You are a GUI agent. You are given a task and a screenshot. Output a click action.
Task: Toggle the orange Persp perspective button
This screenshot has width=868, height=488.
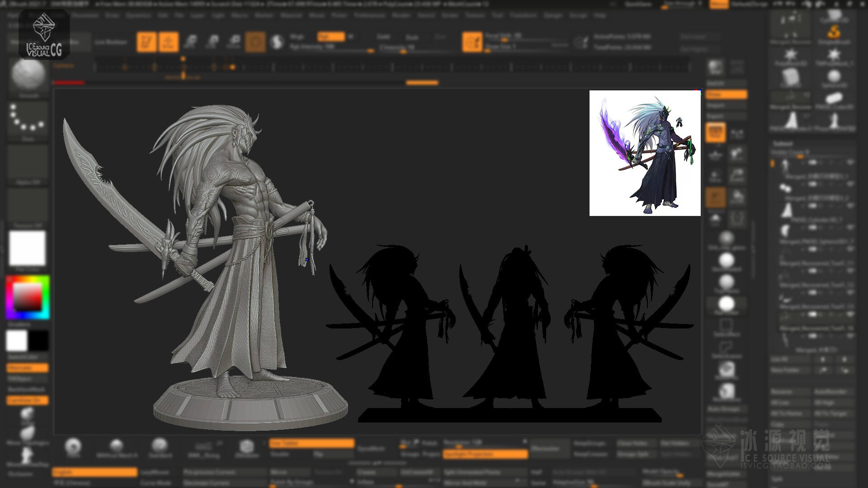[716, 132]
